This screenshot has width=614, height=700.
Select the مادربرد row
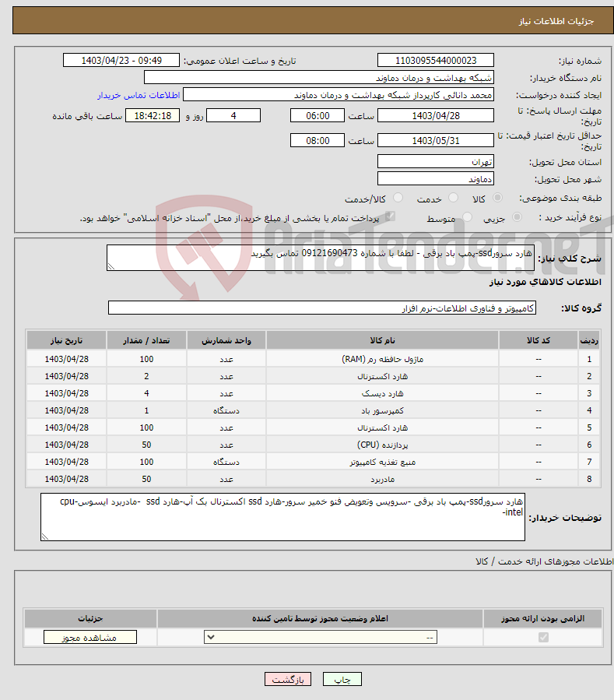click(314, 479)
